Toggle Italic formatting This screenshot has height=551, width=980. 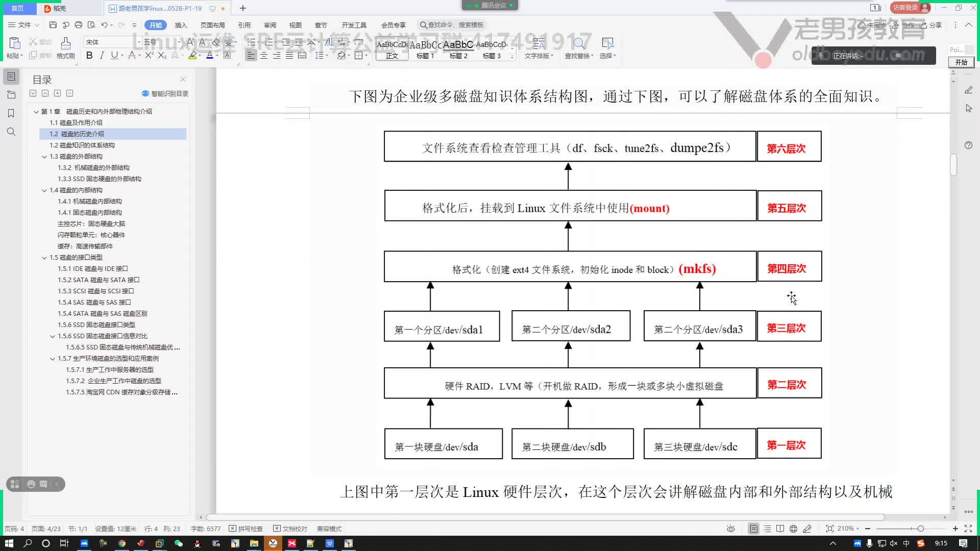pyautogui.click(x=102, y=55)
